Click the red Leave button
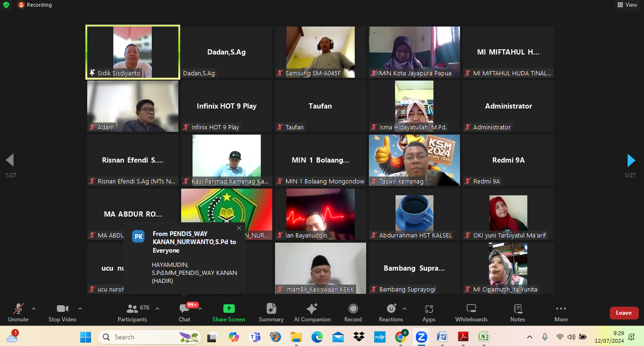The width and height of the screenshot is (644, 346). point(624,313)
